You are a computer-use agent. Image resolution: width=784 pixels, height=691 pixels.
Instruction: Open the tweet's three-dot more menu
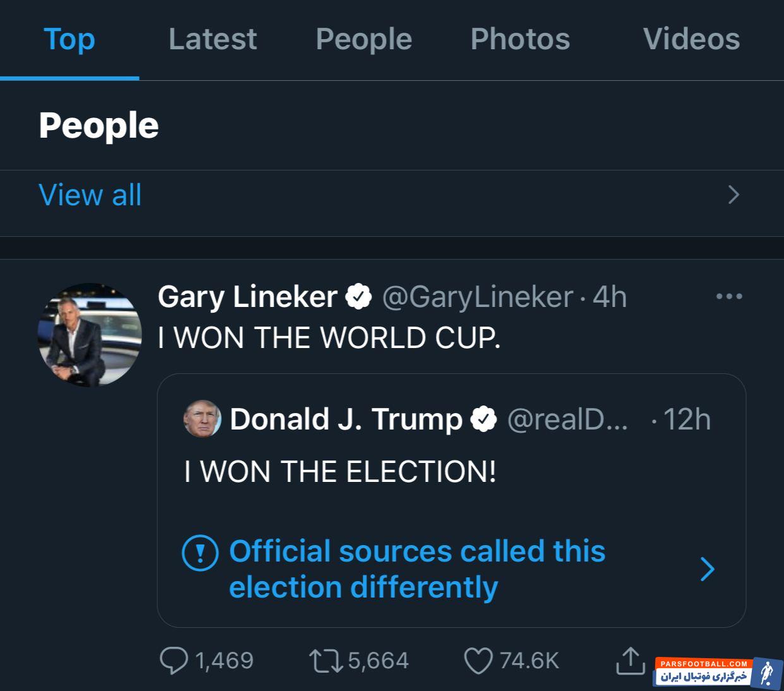pyautogui.click(x=729, y=296)
